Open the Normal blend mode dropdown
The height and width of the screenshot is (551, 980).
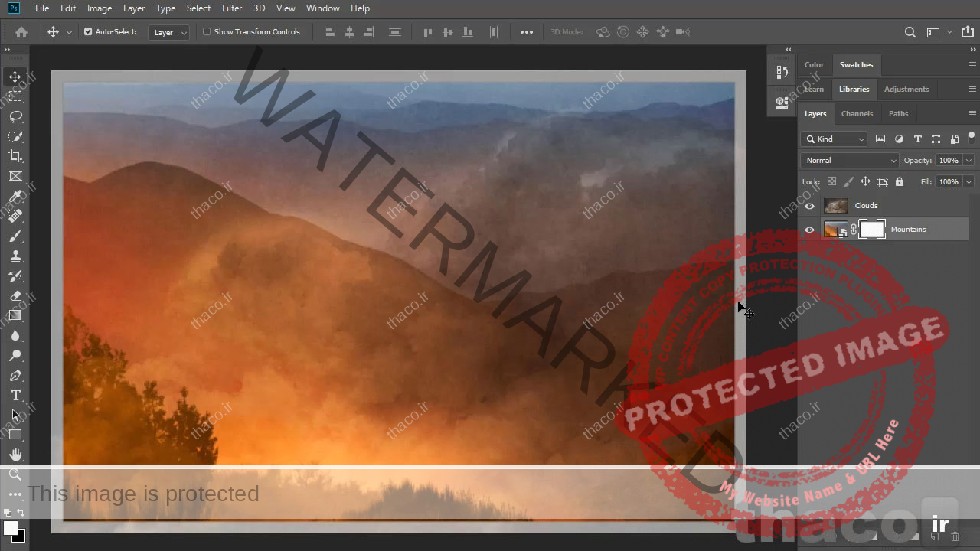pyautogui.click(x=850, y=160)
